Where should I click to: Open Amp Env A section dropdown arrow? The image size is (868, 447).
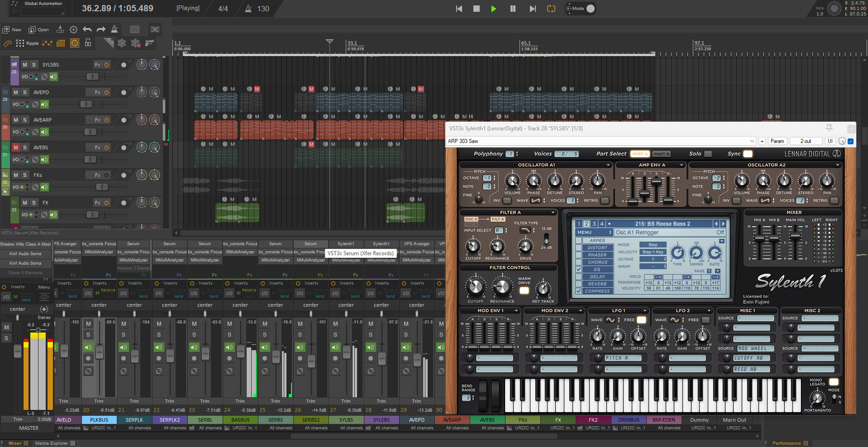tap(682, 165)
